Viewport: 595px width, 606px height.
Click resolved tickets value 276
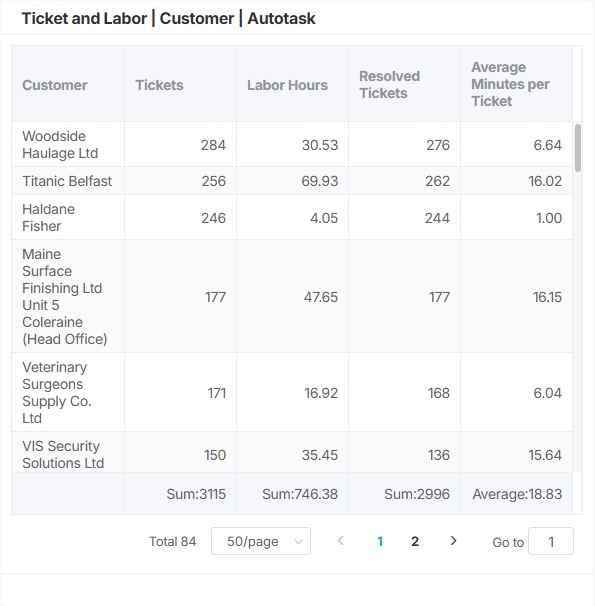pyautogui.click(x=438, y=145)
